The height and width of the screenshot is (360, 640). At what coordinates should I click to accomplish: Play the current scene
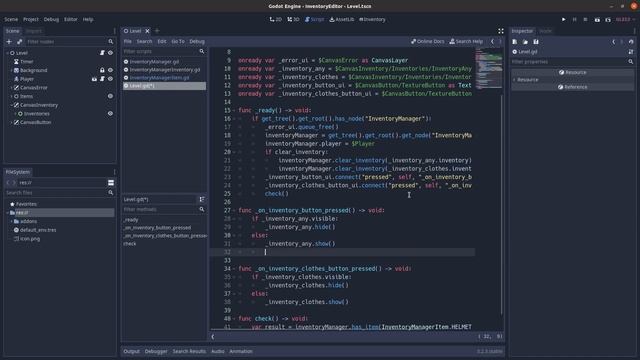pyautogui.click(x=597, y=19)
